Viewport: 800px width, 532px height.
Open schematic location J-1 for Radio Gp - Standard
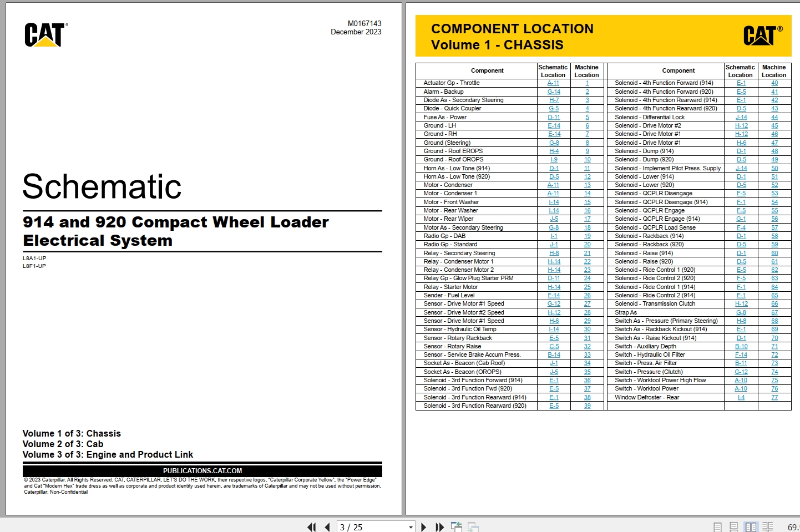pyautogui.click(x=554, y=245)
